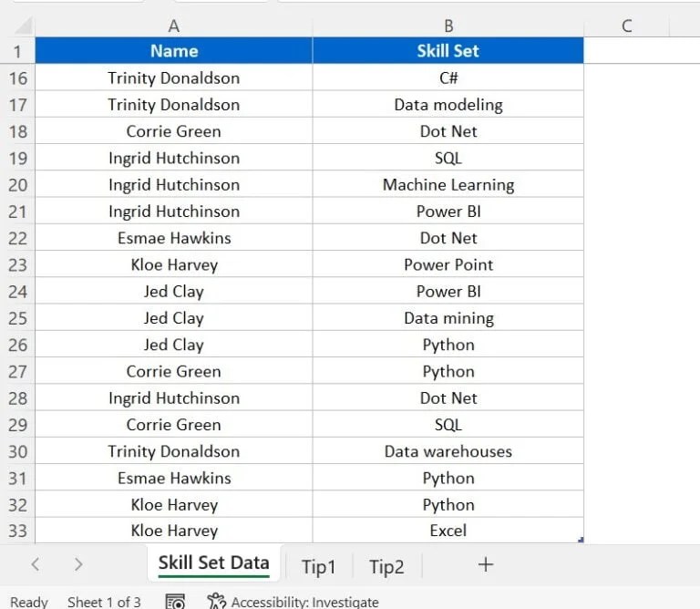Select the Power Point cell
700x609 pixels.
click(448, 264)
